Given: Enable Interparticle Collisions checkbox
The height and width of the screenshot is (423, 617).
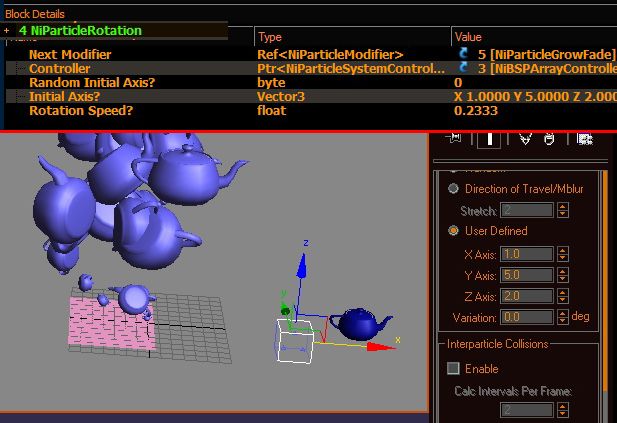Looking at the screenshot, I should pyautogui.click(x=453, y=368).
